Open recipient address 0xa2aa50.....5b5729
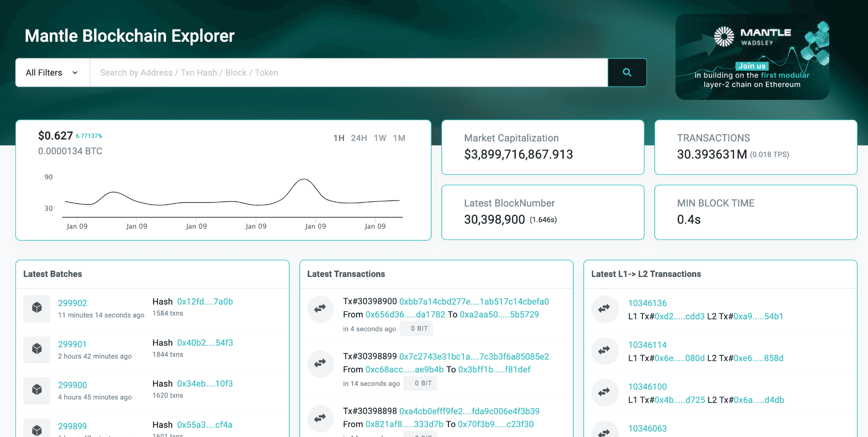The image size is (868, 437). pyautogui.click(x=499, y=315)
